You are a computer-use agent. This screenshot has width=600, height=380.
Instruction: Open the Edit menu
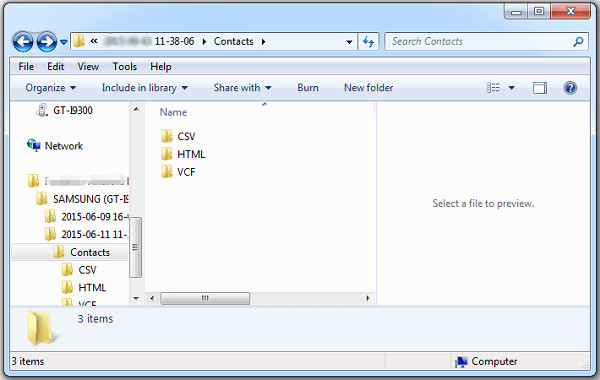tap(55, 67)
